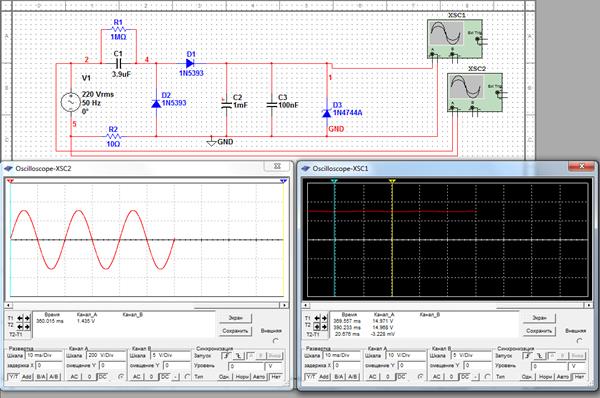This screenshot has width=600, height=398.
Task: Click yellow T2 cursor marker in XSC1
Action: (x=392, y=181)
